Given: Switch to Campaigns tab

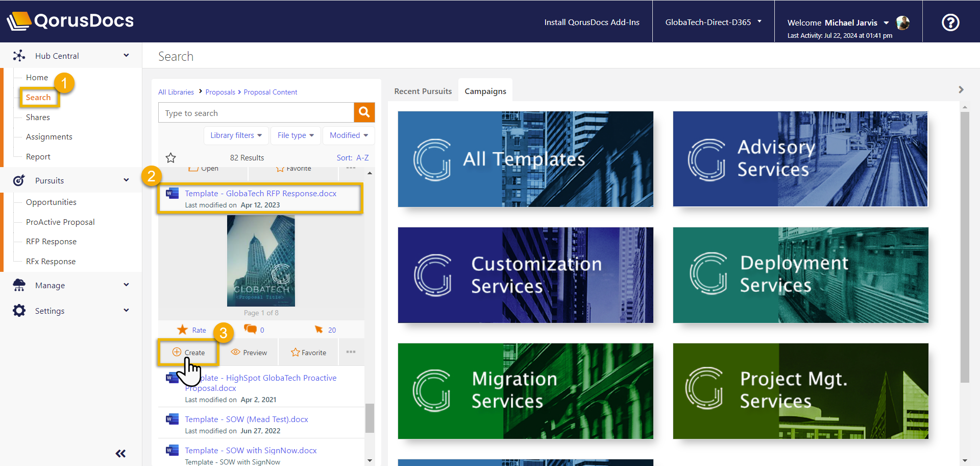Looking at the screenshot, I should (x=485, y=91).
